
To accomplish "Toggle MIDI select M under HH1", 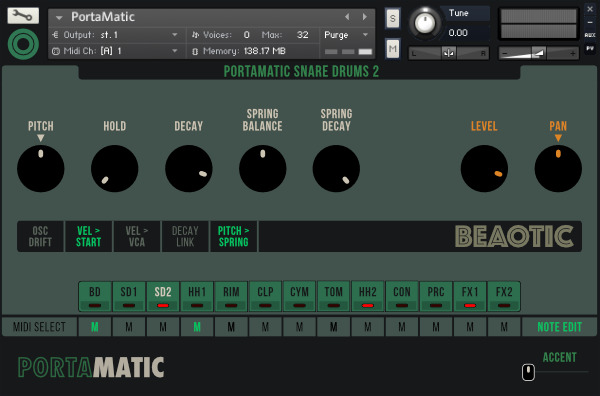I will 197,327.
